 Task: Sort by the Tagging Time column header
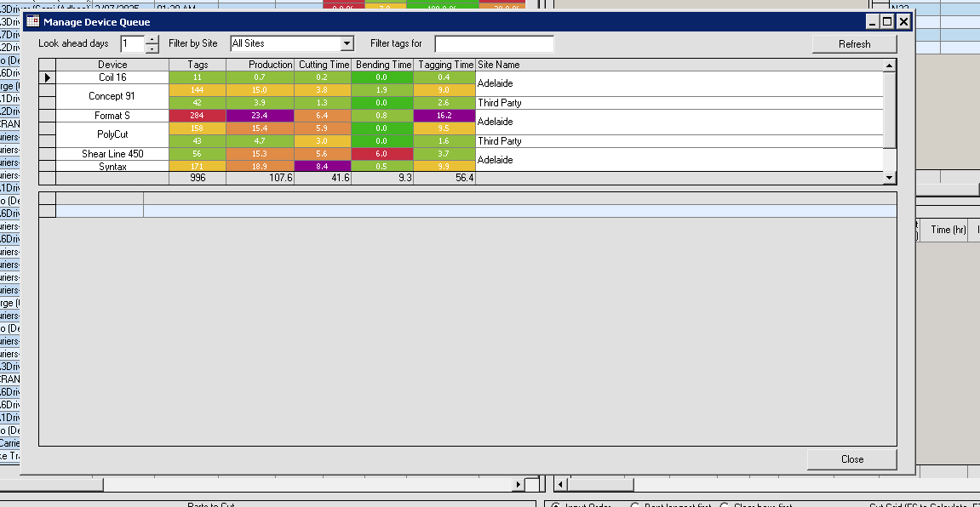444,65
